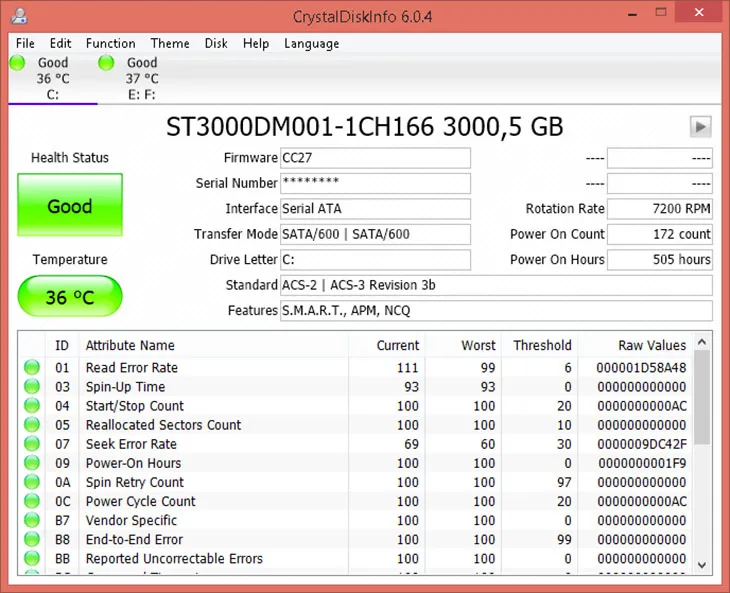Click the End-to-End Error status orb

32,540
